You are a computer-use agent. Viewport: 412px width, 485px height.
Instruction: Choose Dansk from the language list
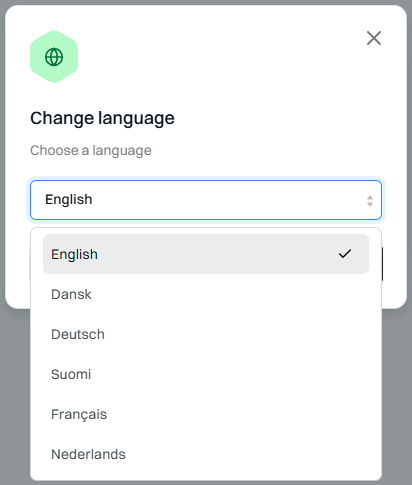pyautogui.click(x=206, y=294)
